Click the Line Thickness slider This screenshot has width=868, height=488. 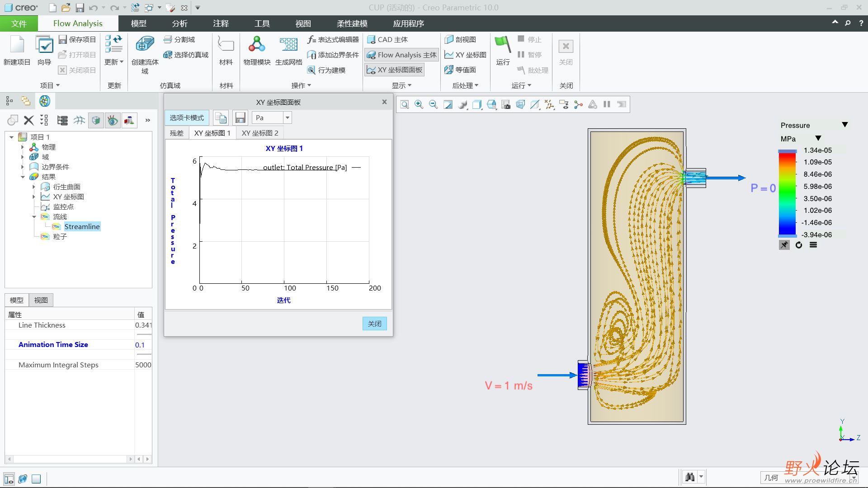[144, 334]
